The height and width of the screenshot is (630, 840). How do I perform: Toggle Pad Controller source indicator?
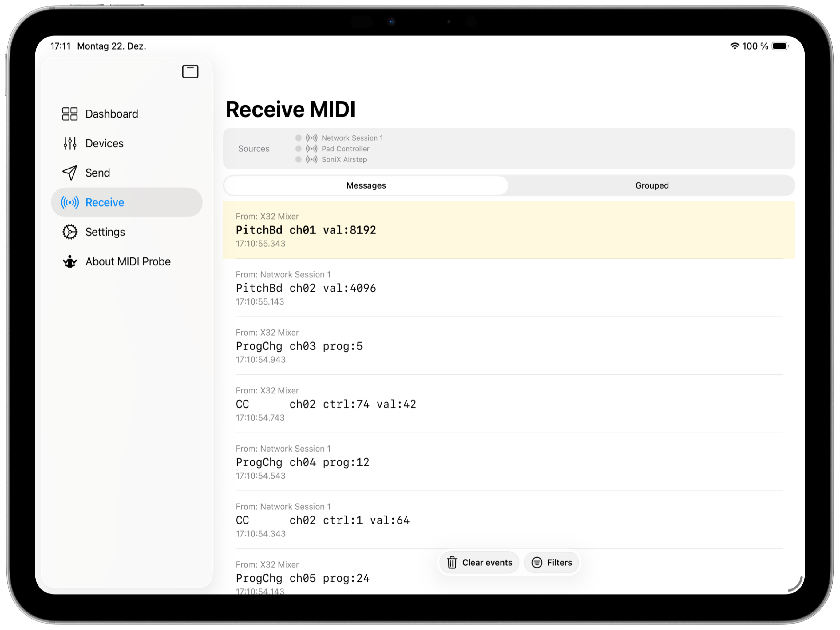point(299,149)
